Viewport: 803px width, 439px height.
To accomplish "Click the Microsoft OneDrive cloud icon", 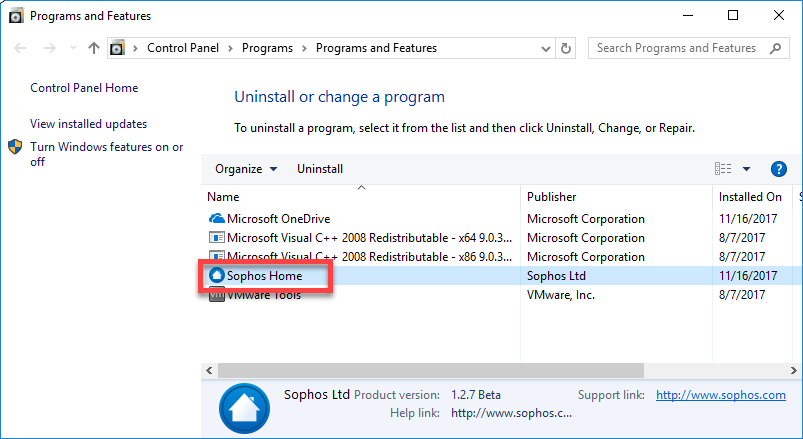I will tap(217, 219).
